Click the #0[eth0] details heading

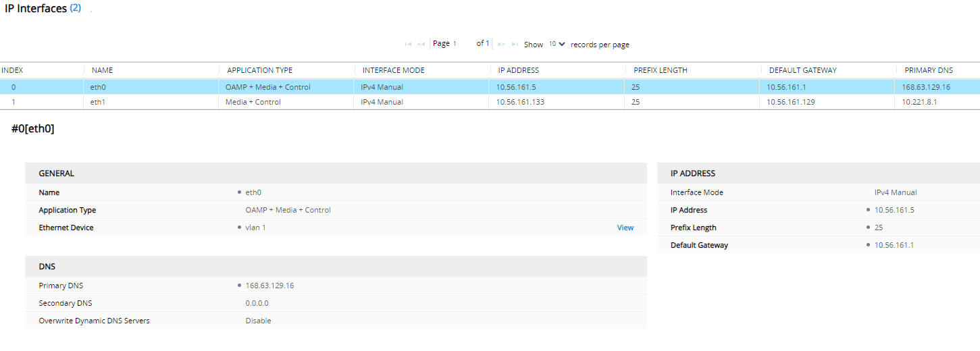coord(33,129)
